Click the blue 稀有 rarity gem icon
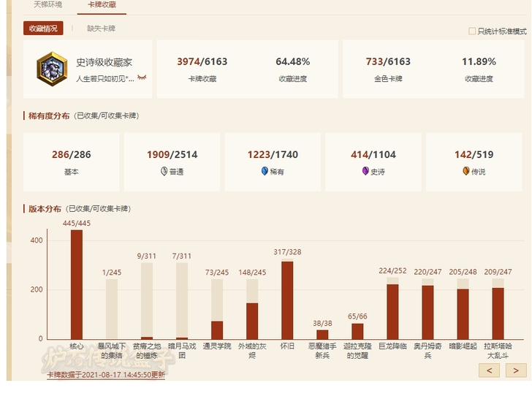Image resolution: width=532 pixels, height=399 pixels. [x=265, y=171]
